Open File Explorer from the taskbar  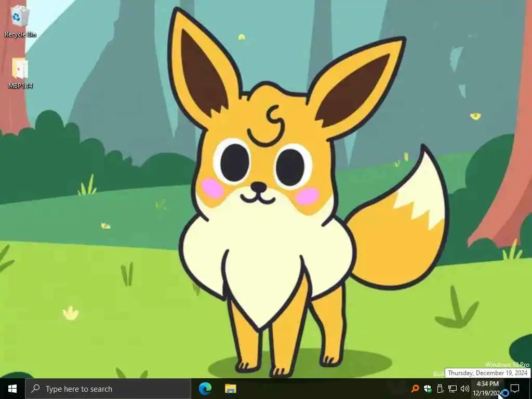coord(230,389)
